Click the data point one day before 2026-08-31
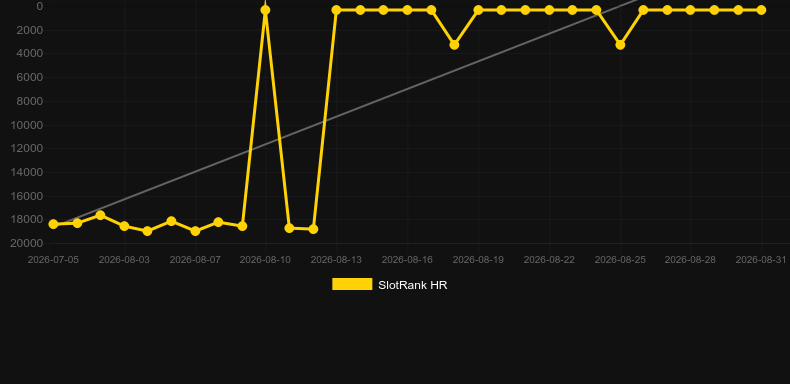 click(x=738, y=10)
